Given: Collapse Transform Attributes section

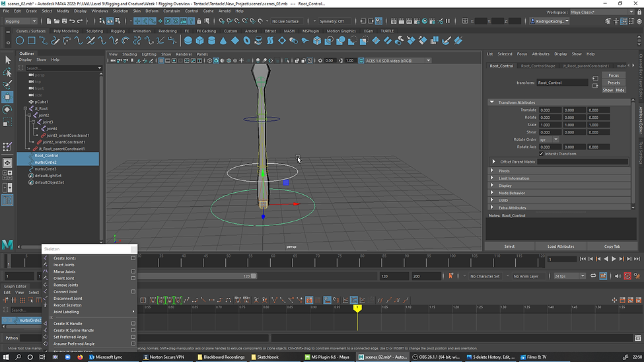Looking at the screenshot, I should coord(491,102).
